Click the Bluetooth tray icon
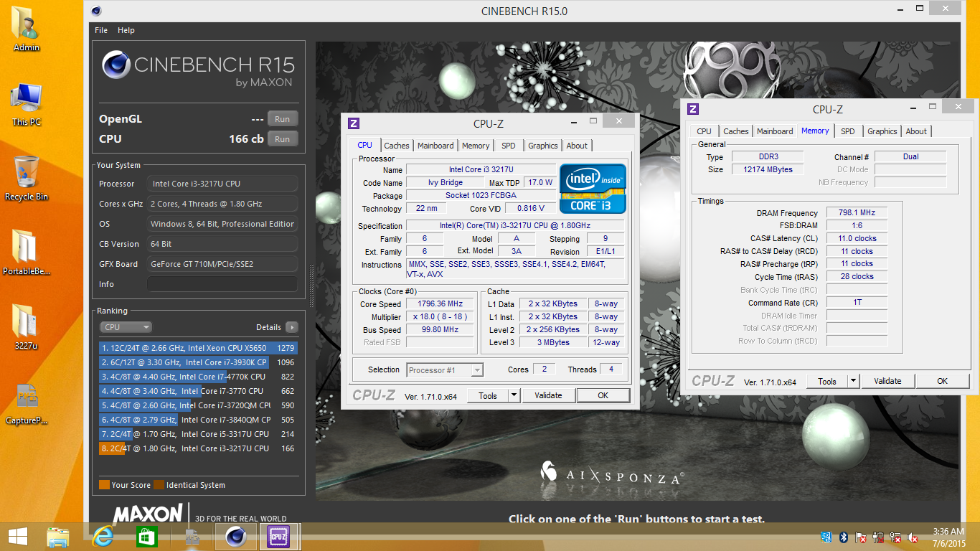The image size is (980, 551). pyautogui.click(x=844, y=537)
